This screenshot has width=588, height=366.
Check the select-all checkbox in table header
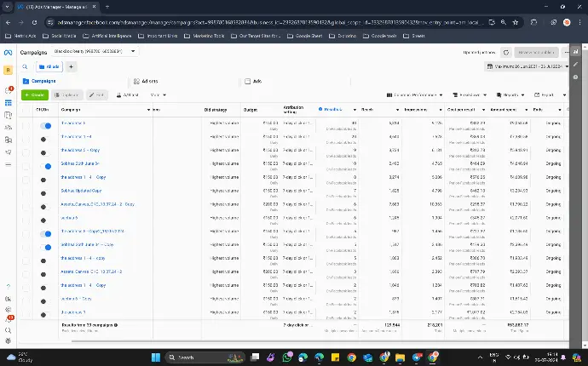[x=26, y=110]
